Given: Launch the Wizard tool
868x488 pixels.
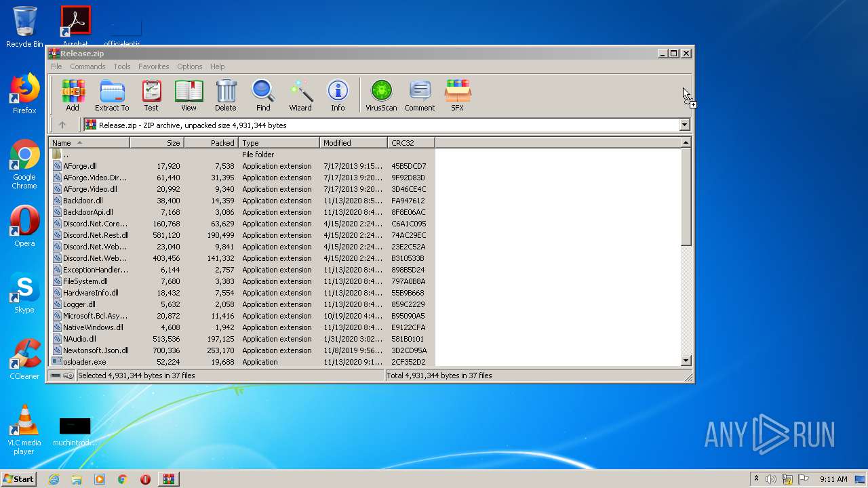Looking at the screenshot, I should click(300, 95).
